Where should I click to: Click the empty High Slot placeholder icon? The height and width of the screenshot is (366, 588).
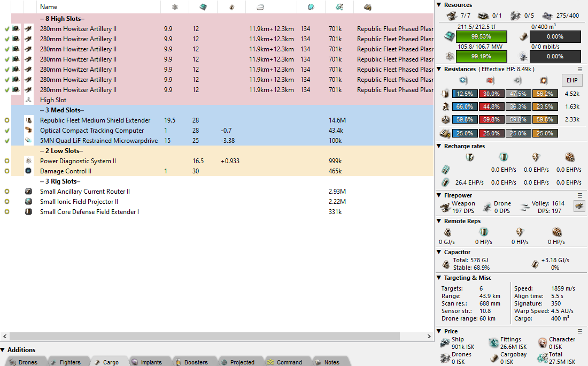tap(29, 100)
